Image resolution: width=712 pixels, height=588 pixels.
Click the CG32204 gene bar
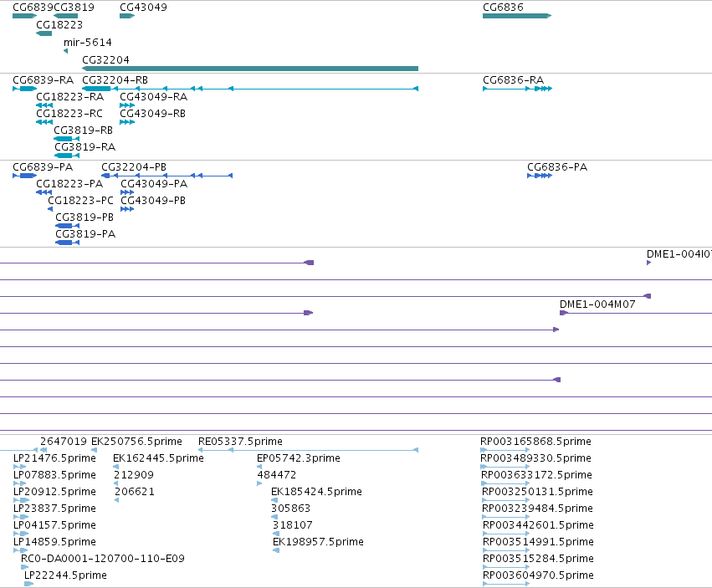pyautogui.click(x=250, y=69)
